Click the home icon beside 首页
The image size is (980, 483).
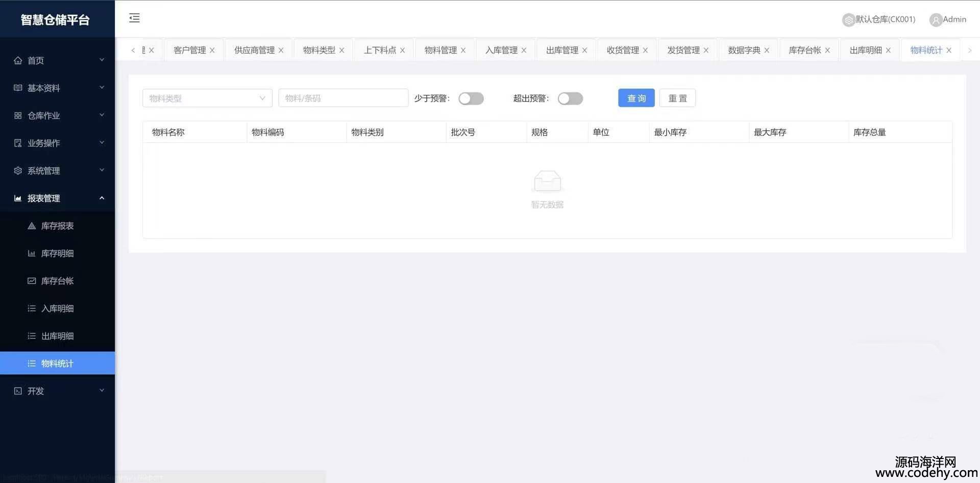(18, 60)
